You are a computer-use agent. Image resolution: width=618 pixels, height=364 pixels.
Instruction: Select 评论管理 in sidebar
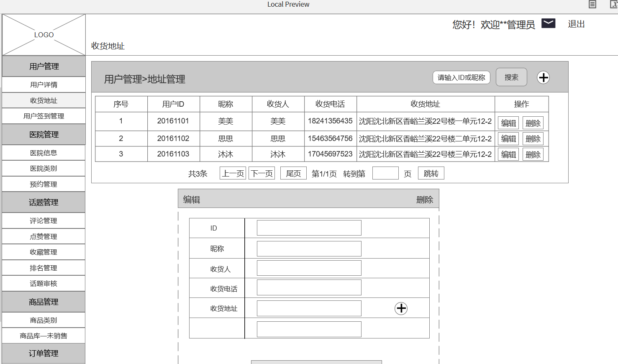[44, 220]
